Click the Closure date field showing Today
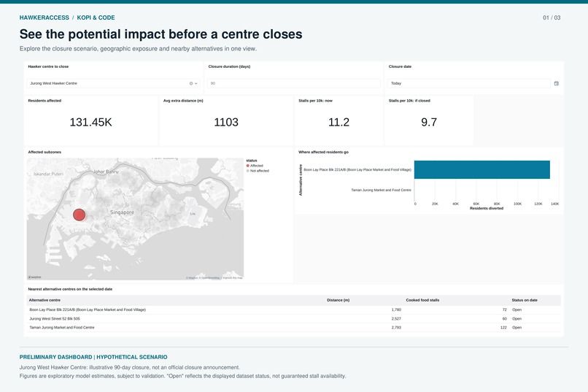 coord(469,83)
